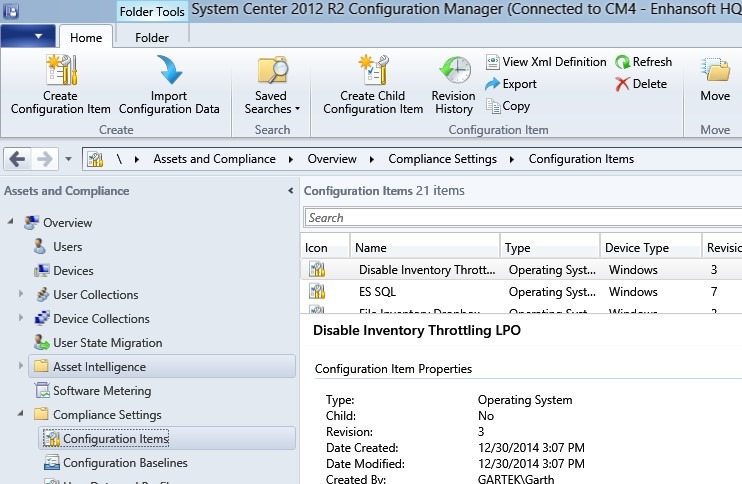This screenshot has width=742, height=484.
Task: Expand breadcrumb arrow after Compliance Settings
Action: coord(512,159)
